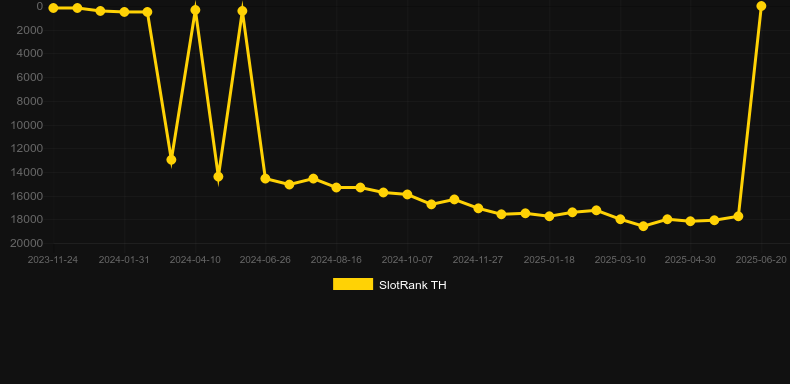Click the x-axis label 2024-11-27
Viewport: 790px width, 384px height.
(478, 260)
